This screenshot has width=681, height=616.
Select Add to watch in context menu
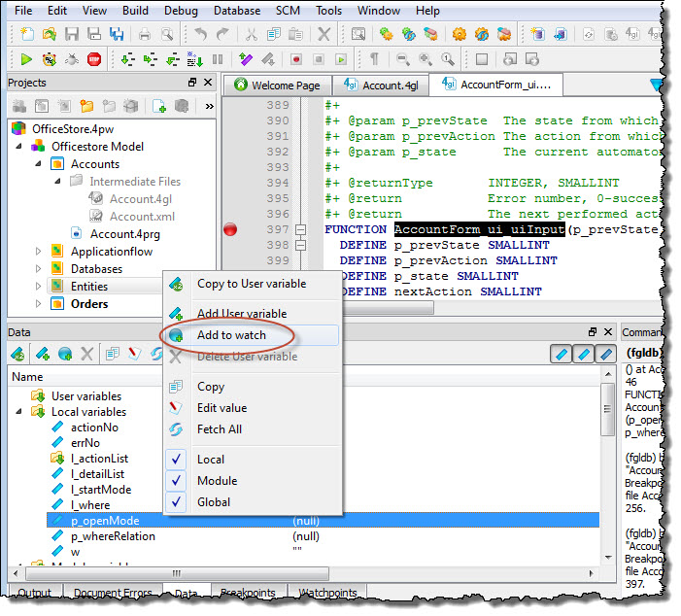(x=231, y=335)
